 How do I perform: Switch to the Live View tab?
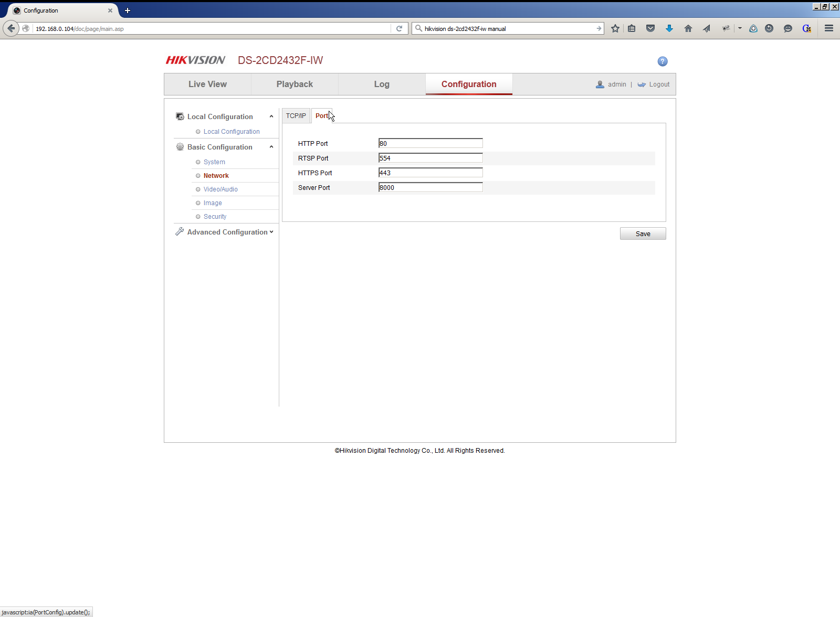tap(207, 84)
